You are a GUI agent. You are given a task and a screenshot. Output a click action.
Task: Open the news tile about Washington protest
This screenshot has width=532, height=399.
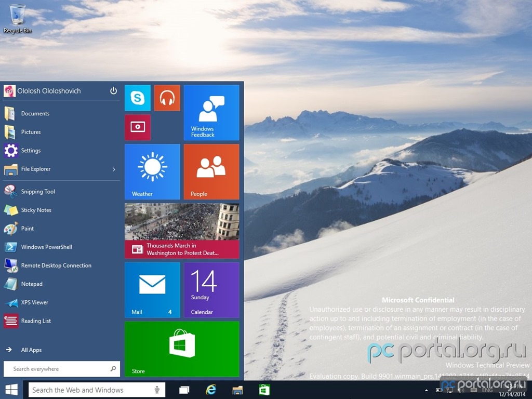tap(182, 231)
